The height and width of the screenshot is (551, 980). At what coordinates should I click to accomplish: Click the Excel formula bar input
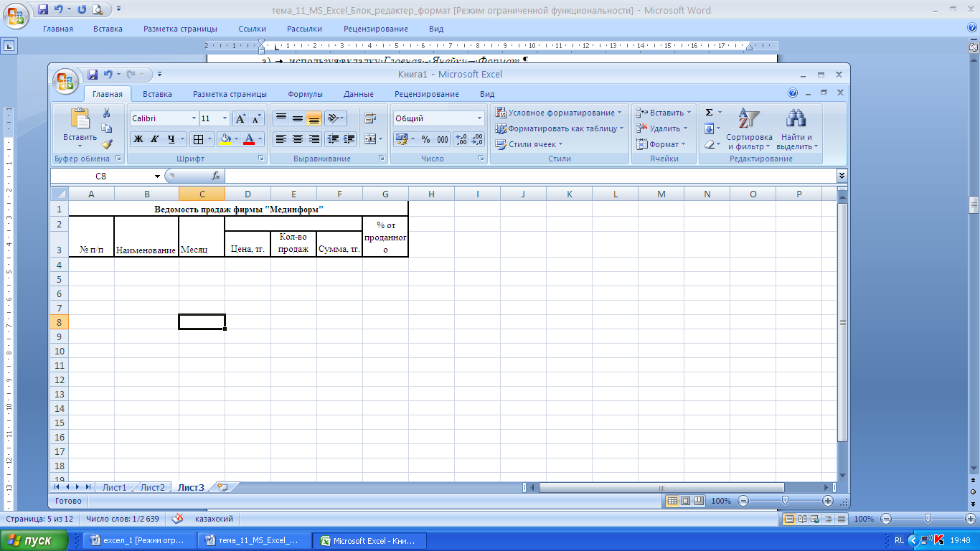coord(529,176)
